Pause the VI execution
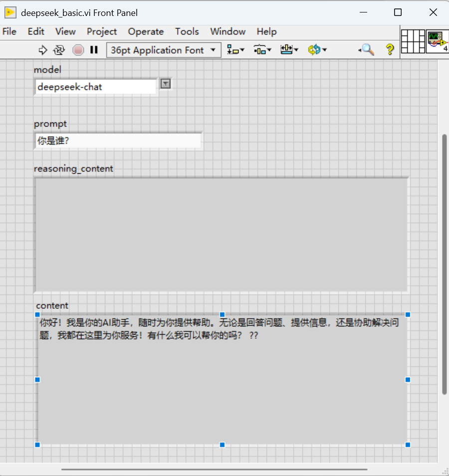Viewport: 449px width, 476px height. pyautogui.click(x=94, y=50)
